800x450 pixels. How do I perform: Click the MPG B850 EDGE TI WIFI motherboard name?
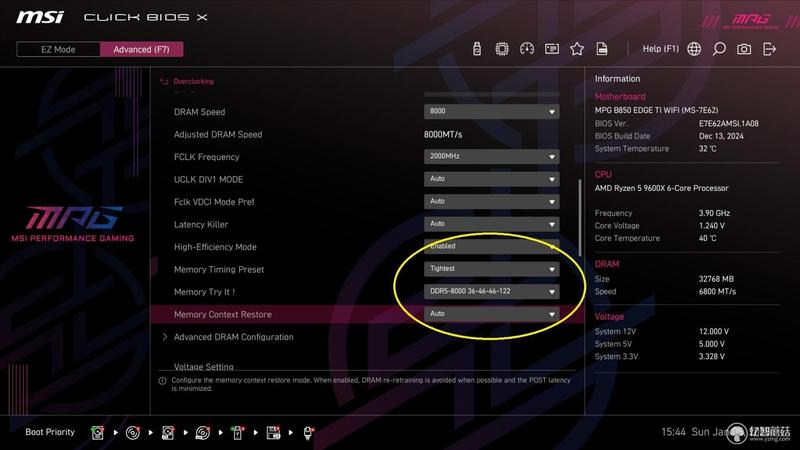coord(656,110)
